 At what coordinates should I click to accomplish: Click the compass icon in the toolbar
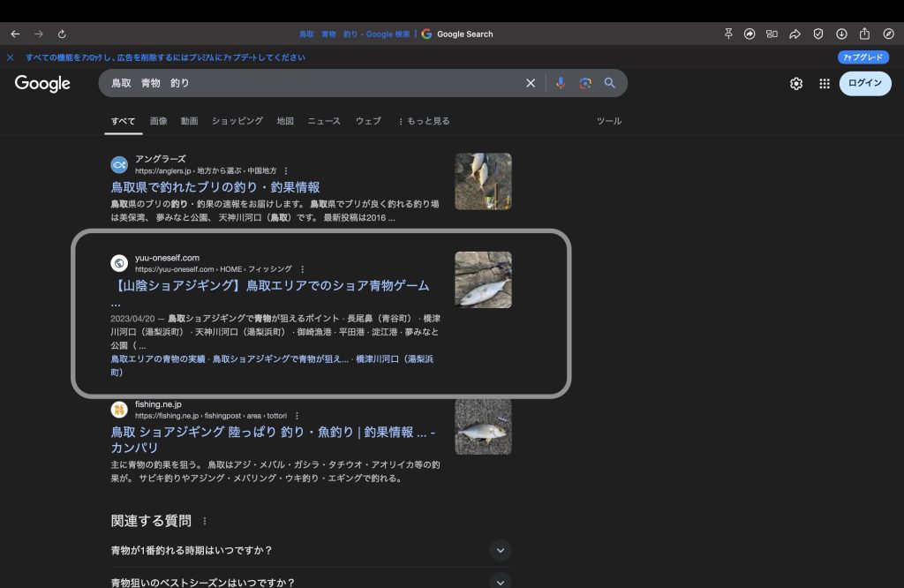pos(888,34)
